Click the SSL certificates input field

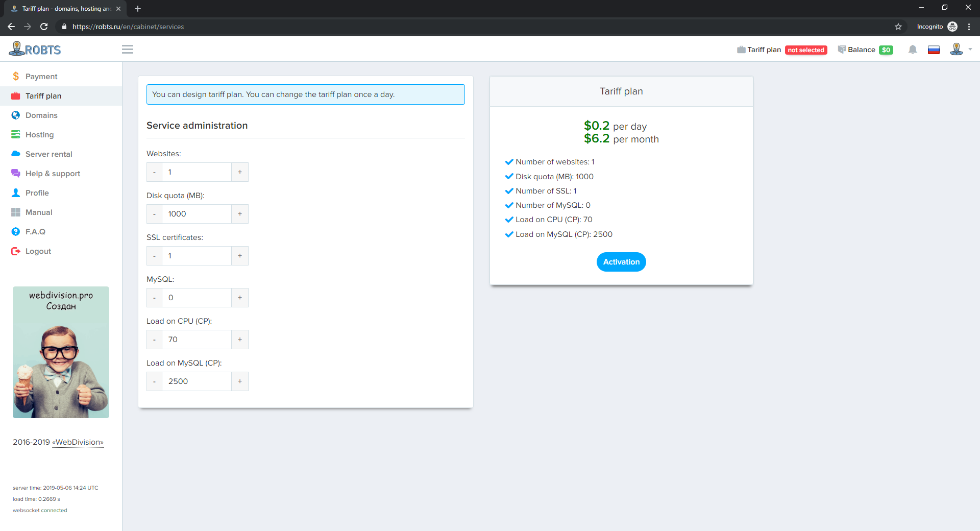tap(197, 256)
